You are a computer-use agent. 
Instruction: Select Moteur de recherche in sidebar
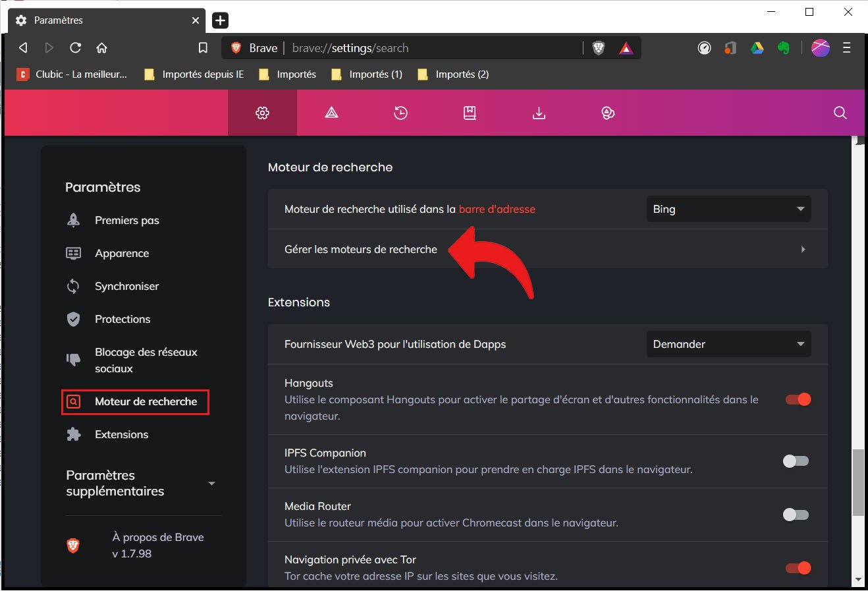click(x=136, y=402)
